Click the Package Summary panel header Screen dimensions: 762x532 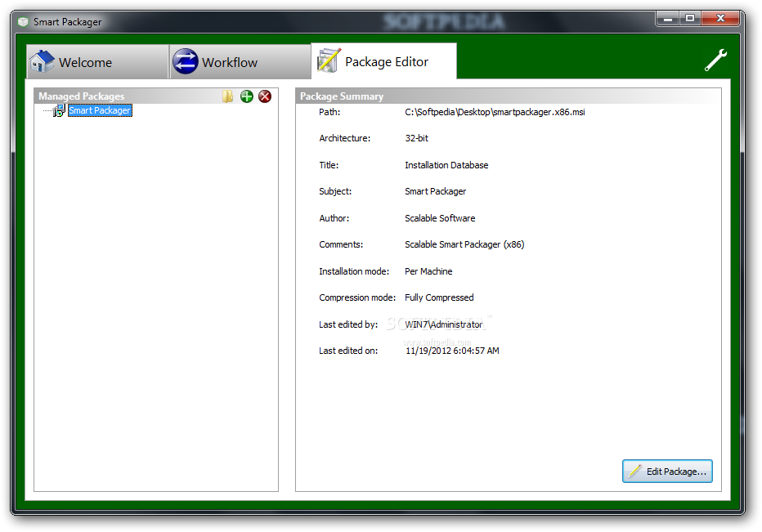pos(509,96)
